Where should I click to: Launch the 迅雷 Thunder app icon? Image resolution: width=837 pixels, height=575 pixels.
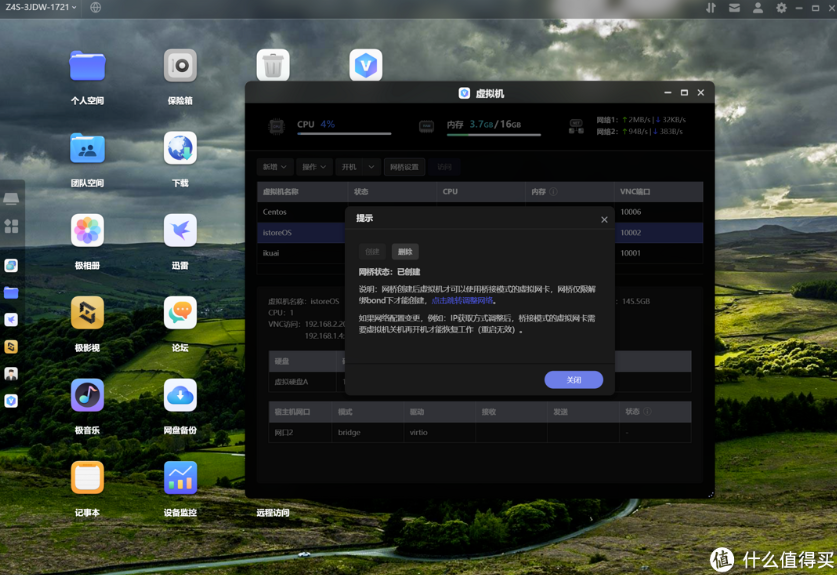coord(180,231)
